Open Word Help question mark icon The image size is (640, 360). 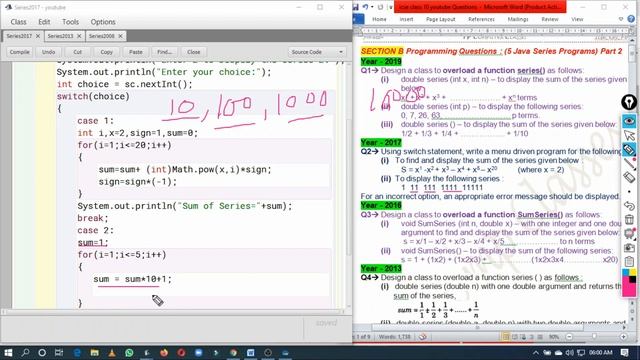click(631, 19)
